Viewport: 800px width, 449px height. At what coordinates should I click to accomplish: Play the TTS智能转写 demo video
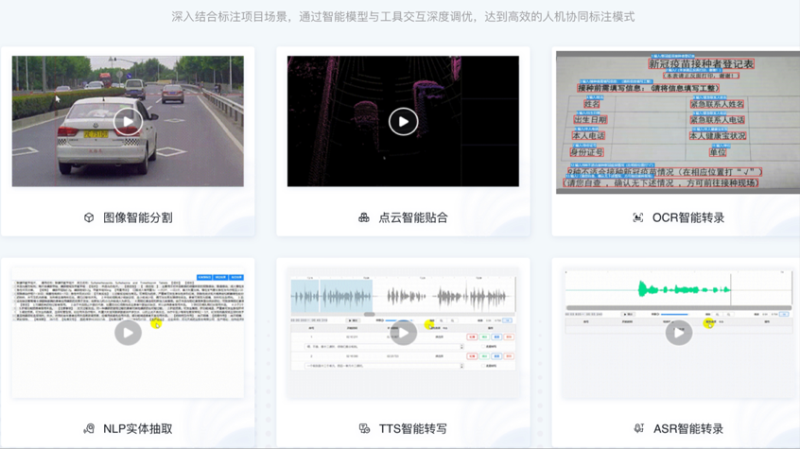403,333
